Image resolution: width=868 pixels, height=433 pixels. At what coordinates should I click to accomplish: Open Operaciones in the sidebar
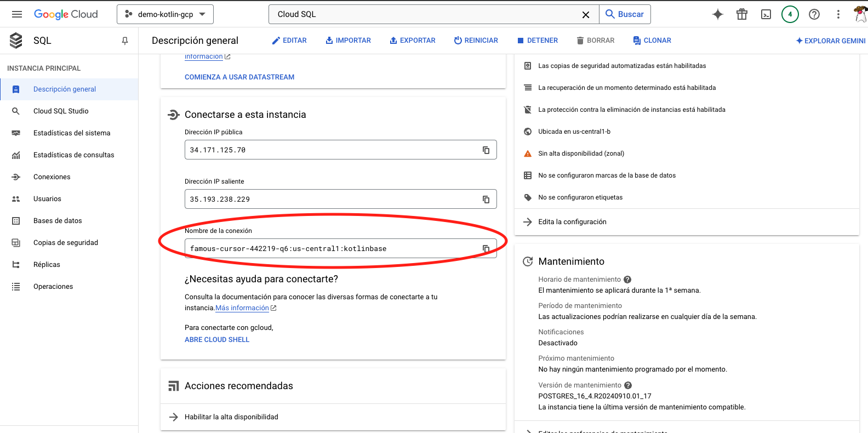(x=69, y=287)
